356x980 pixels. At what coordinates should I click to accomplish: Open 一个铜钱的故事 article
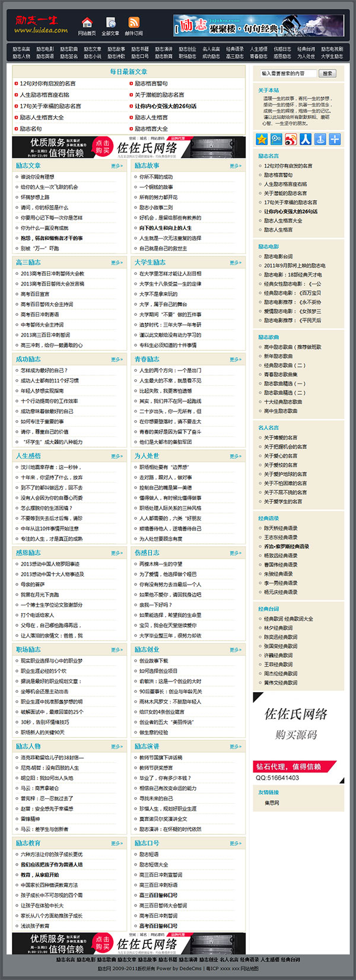tap(156, 187)
